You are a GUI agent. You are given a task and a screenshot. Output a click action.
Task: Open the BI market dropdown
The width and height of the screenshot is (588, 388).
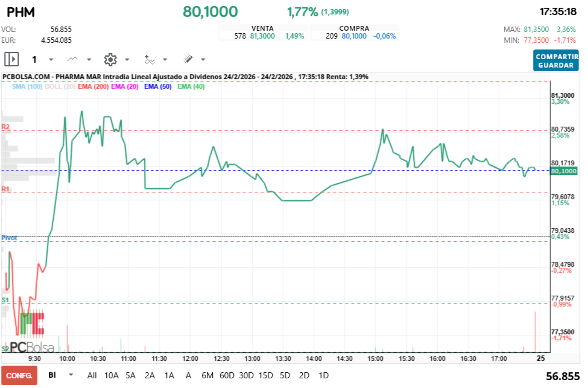58,375
